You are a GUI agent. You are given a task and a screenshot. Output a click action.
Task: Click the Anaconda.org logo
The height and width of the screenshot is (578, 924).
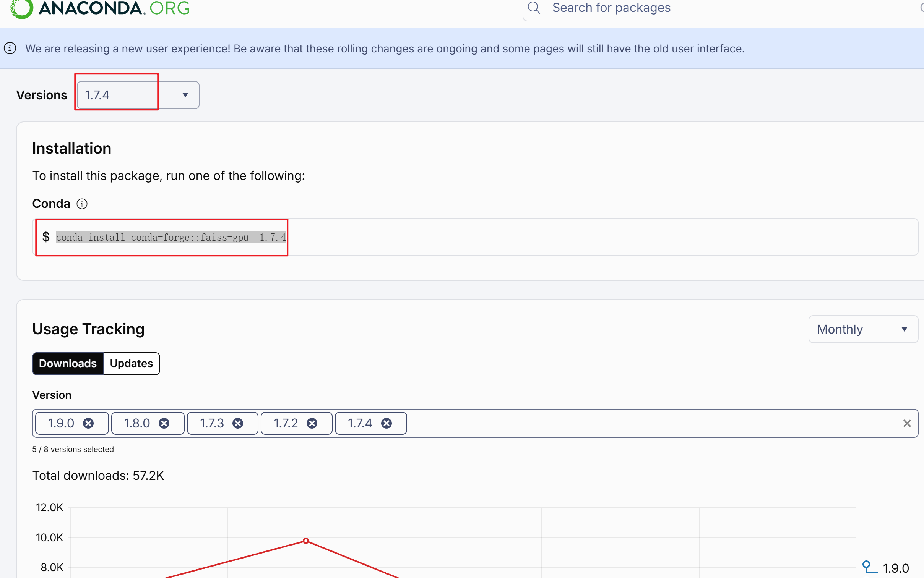coord(100,8)
